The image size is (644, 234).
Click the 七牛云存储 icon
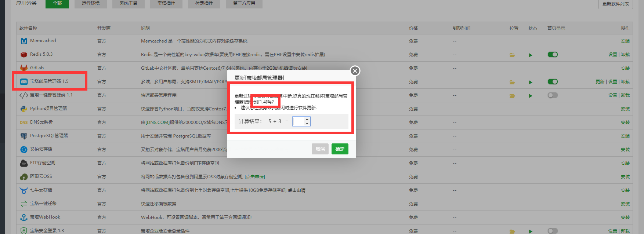(24, 190)
